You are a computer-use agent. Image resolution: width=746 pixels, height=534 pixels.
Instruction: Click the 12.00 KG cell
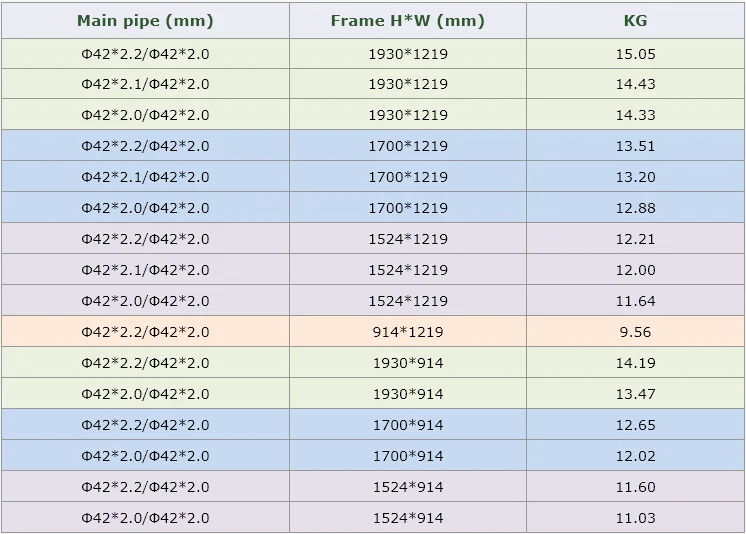click(x=635, y=270)
